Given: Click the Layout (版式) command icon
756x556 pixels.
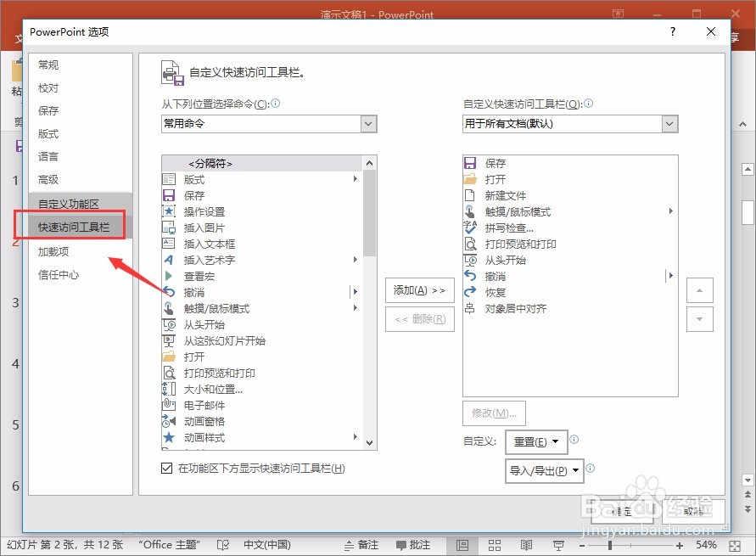Looking at the screenshot, I should coord(169,179).
